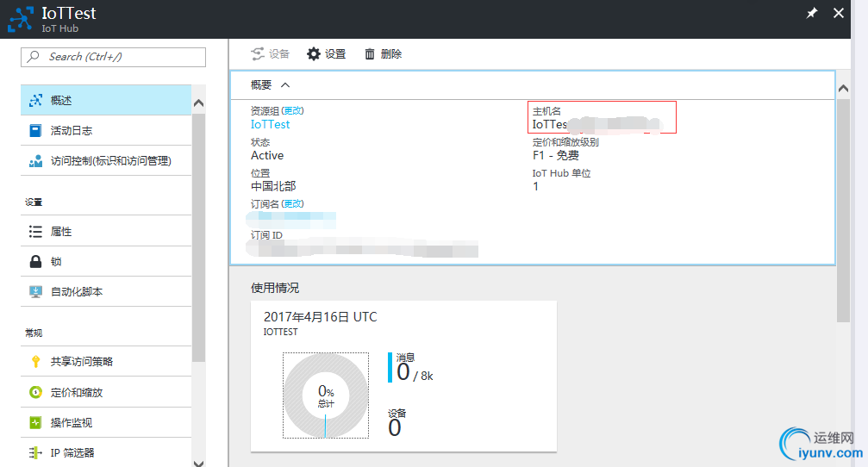Open 活动日志 activity log

[106, 131]
